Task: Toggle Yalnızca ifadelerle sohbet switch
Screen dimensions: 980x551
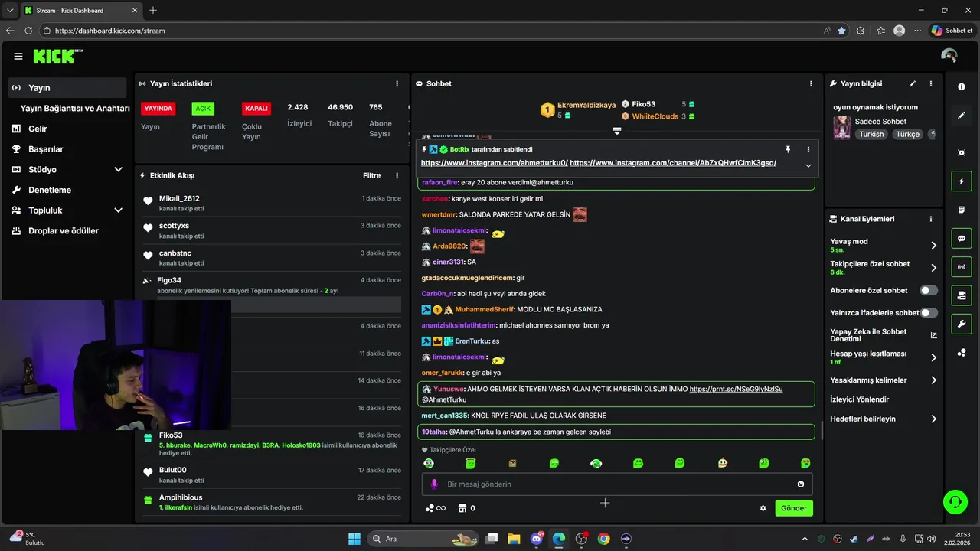Action: 929,313
